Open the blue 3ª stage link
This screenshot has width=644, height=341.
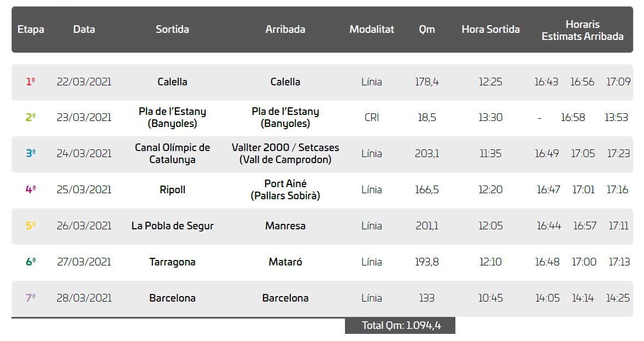[31, 154]
